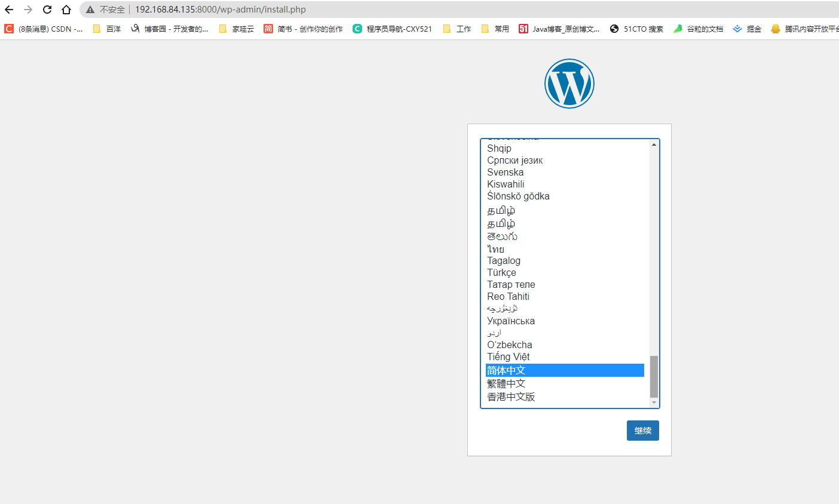Click the language list scrollbar thumb
Image resolution: width=839 pixels, height=504 pixels.
click(654, 376)
